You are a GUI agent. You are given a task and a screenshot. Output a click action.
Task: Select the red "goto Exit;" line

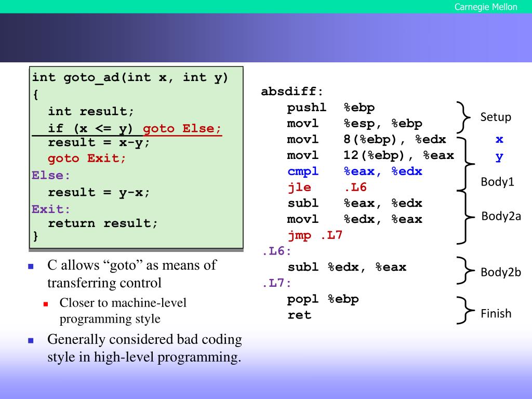87,158
